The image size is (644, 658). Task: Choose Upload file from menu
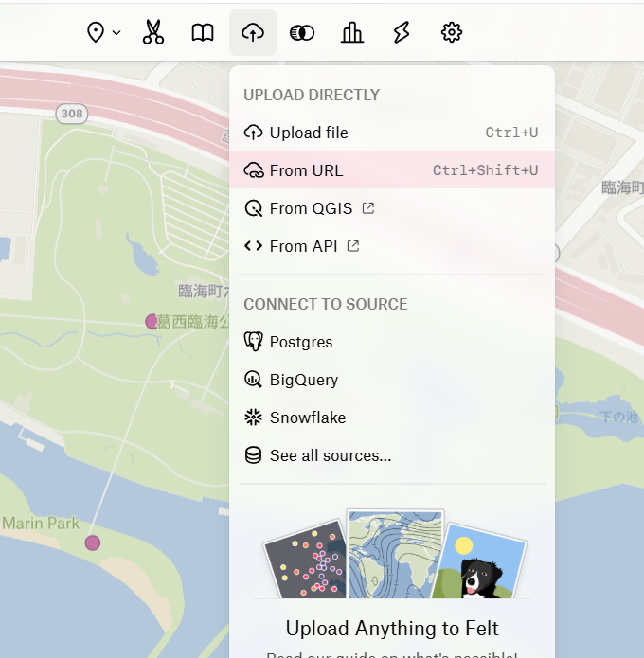pos(392,133)
